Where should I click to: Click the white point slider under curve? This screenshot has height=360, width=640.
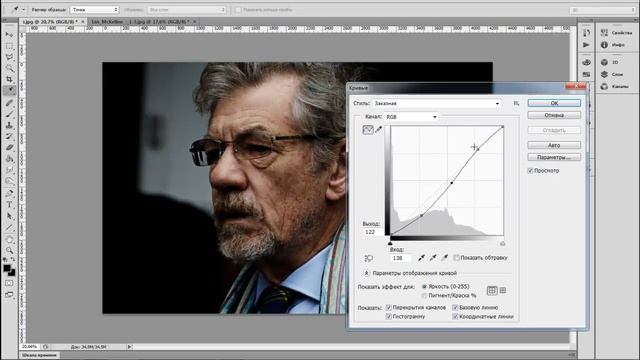point(502,243)
